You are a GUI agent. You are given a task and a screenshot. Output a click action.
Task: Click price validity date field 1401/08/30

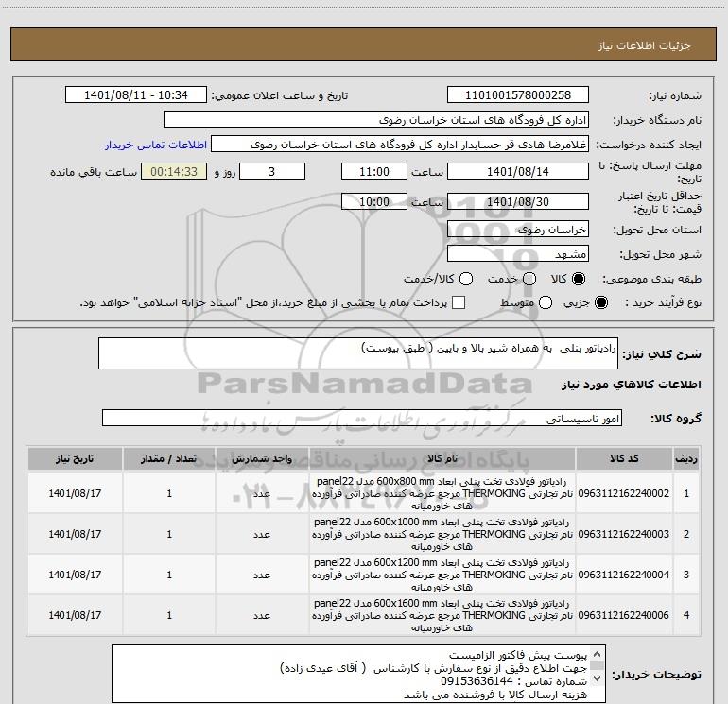click(518, 201)
